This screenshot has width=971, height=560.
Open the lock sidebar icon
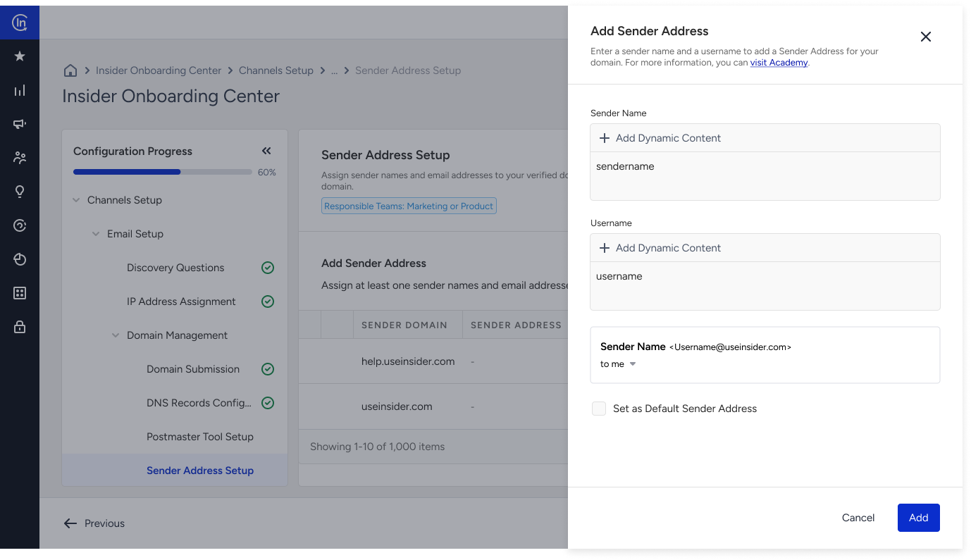click(20, 327)
